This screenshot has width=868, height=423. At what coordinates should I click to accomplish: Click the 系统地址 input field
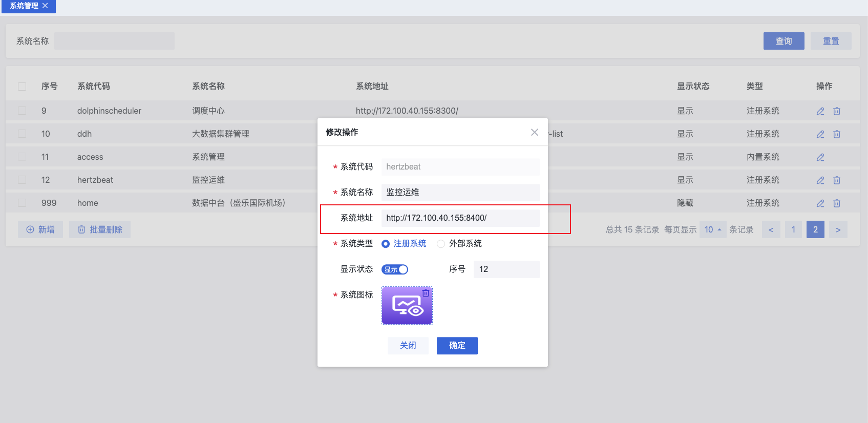(460, 218)
